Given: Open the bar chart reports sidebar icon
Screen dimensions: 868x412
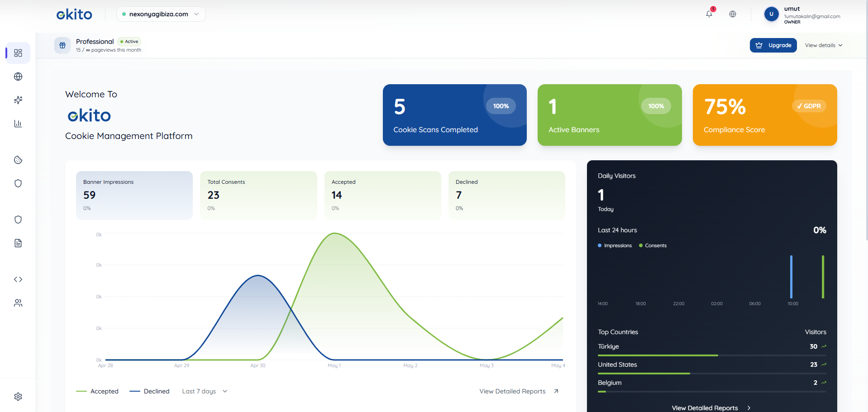Looking at the screenshot, I should [18, 124].
